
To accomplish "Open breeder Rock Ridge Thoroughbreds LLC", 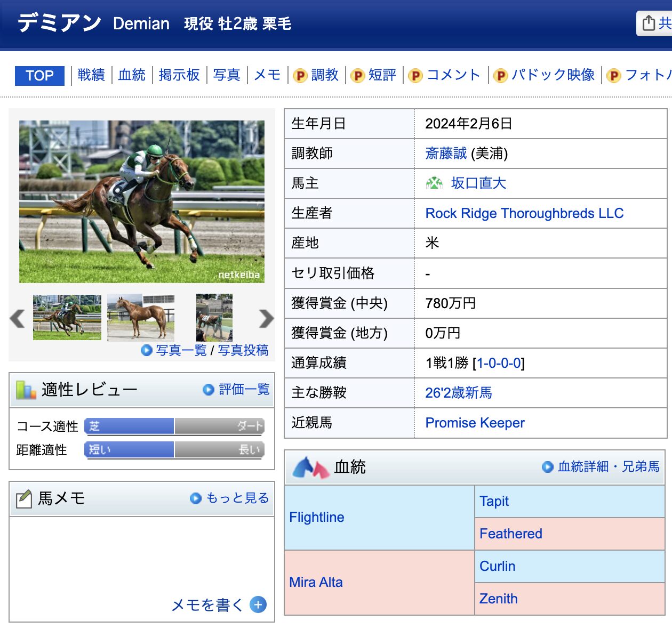I will pyautogui.click(x=524, y=213).
